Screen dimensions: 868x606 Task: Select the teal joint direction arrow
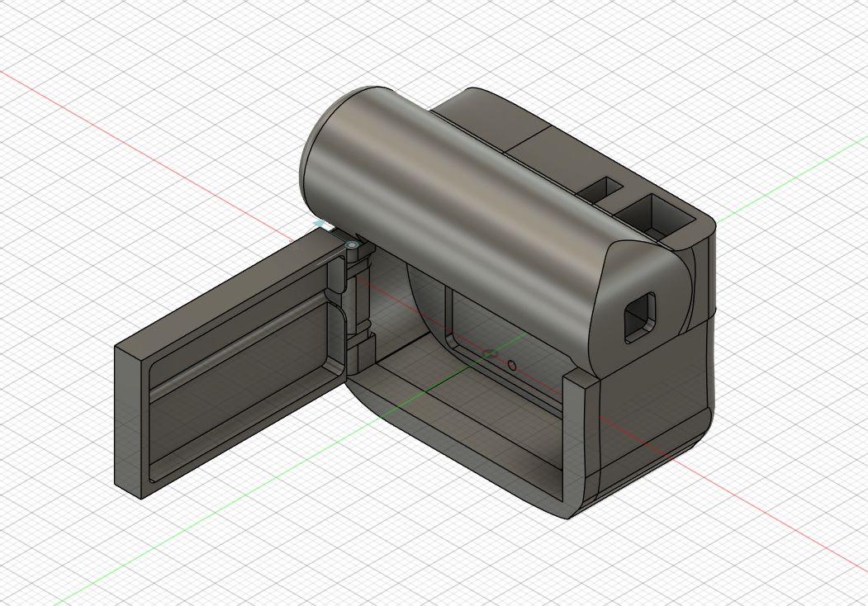(x=320, y=225)
